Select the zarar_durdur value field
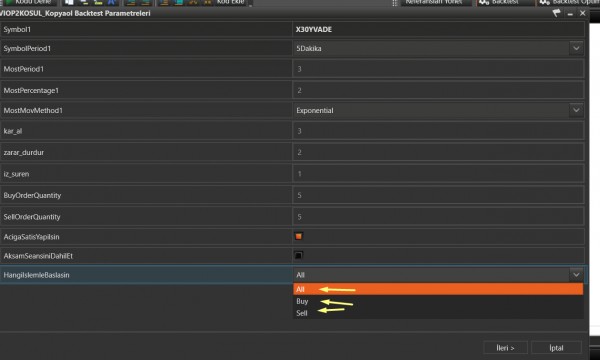The height and width of the screenshot is (360, 600). (x=438, y=152)
